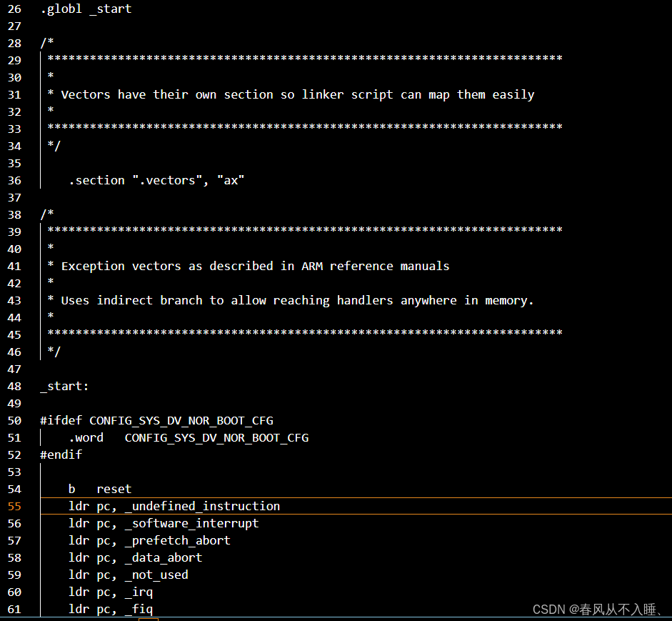
Task: Click the highlighted line 55 in gutter
Action: 14,506
